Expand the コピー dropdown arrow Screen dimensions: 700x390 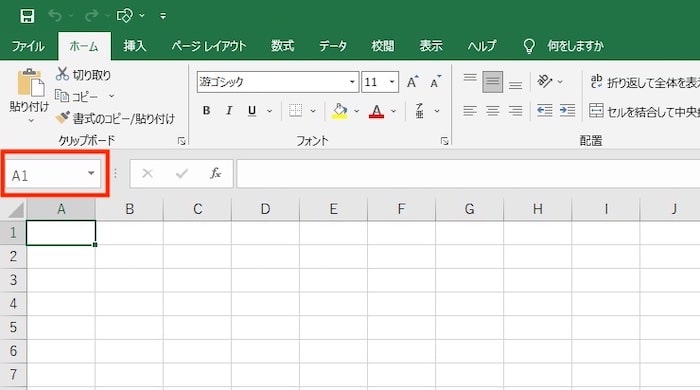click(x=112, y=96)
